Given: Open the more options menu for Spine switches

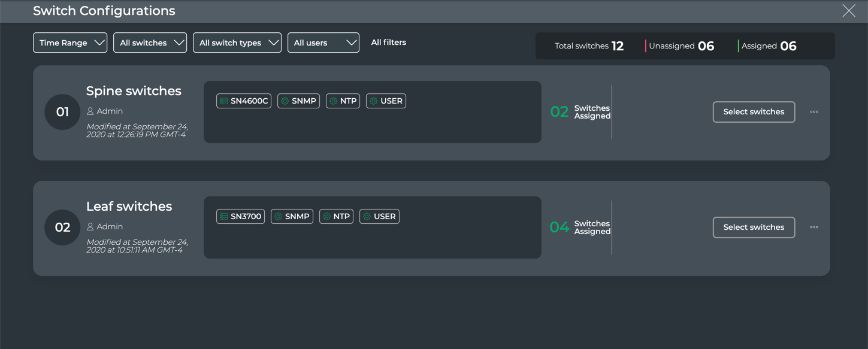Looking at the screenshot, I should pos(814,112).
